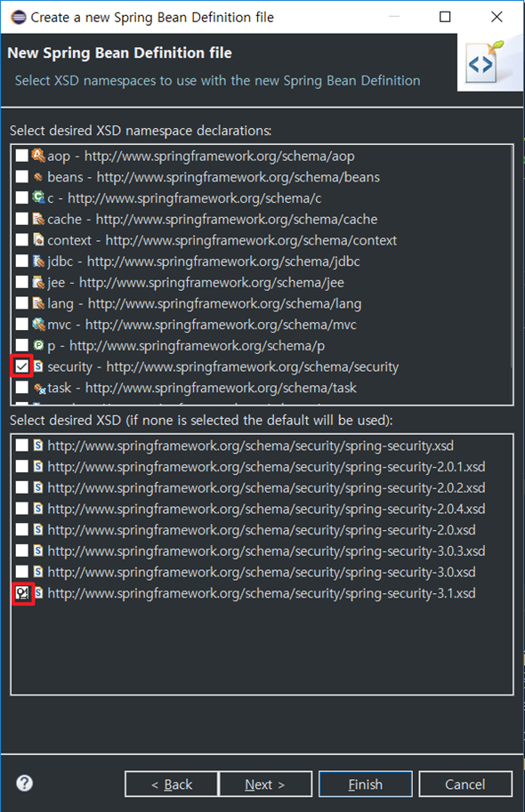Check the spring-security.xsd default checkbox
Viewport: 525px width, 812px height.
pyautogui.click(x=21, y=446)
